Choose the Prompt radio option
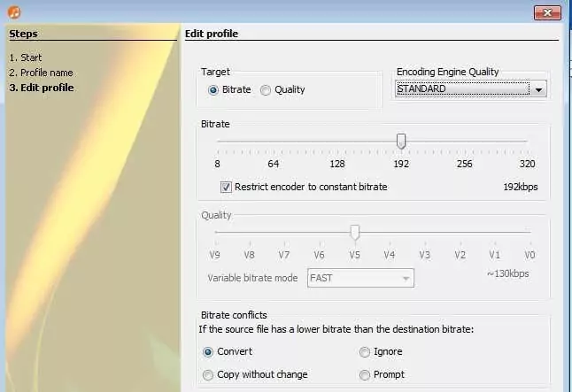This screenshot has width=572, height=392. click(x=364, y=374)
